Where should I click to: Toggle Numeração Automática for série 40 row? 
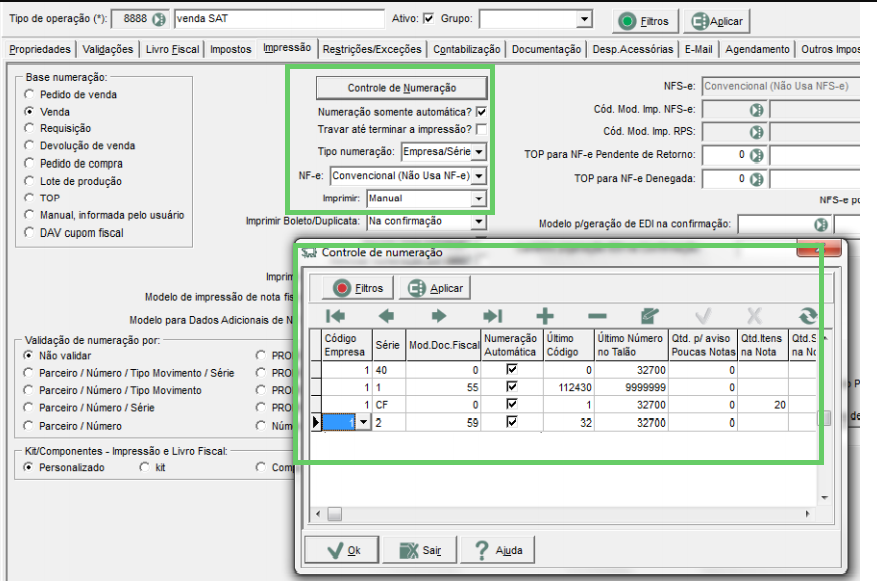pyautogui.click(x=511, y=369)
